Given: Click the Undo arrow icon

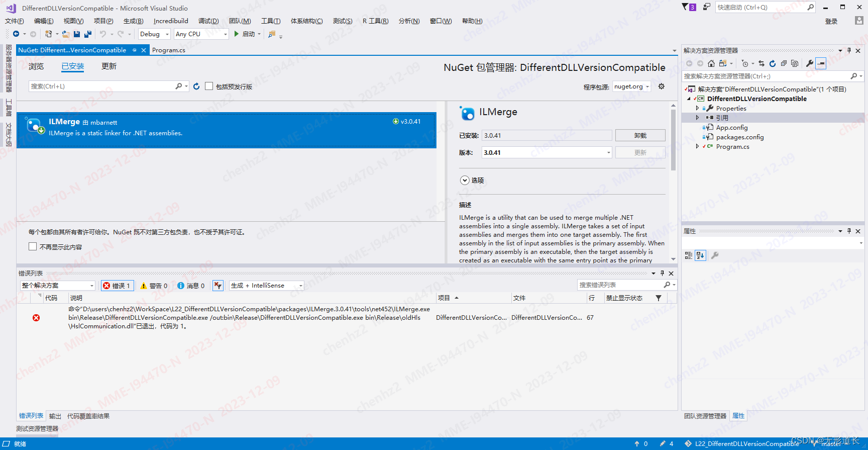Looking at the screenshot, I should click(103, 34).
